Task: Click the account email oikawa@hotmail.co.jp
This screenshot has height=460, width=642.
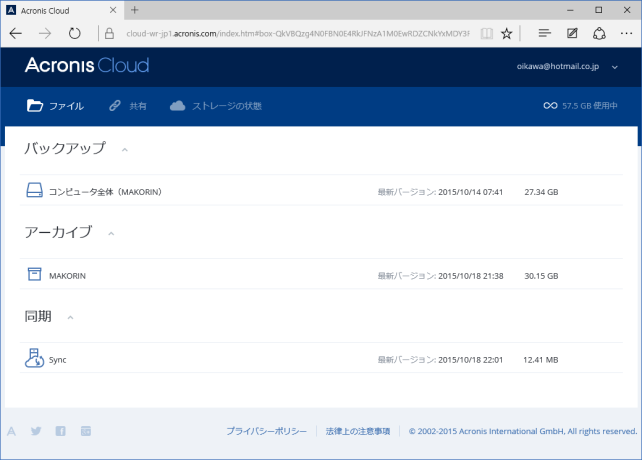Action: pyautogui.click(x=558, y=66)
